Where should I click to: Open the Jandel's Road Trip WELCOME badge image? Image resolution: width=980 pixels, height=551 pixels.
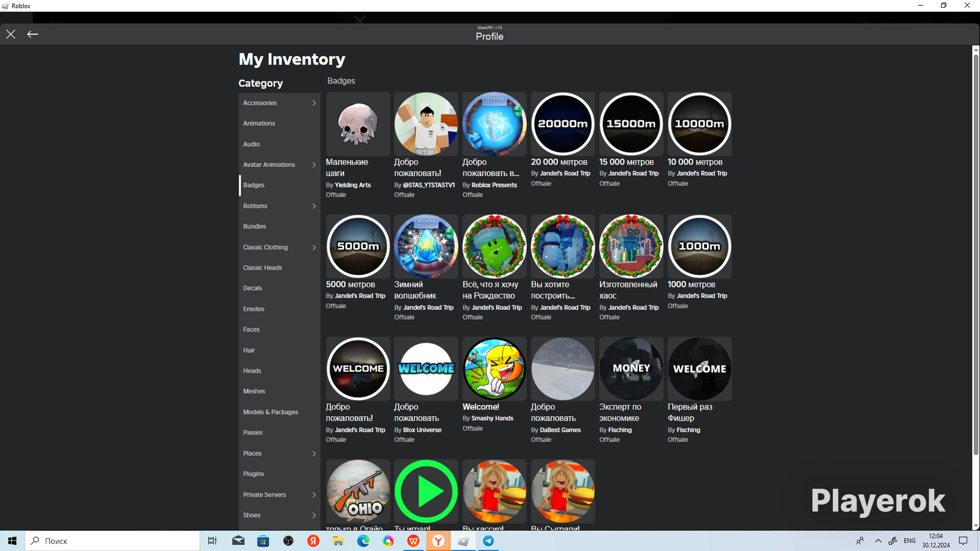click(x=358, y=369)
